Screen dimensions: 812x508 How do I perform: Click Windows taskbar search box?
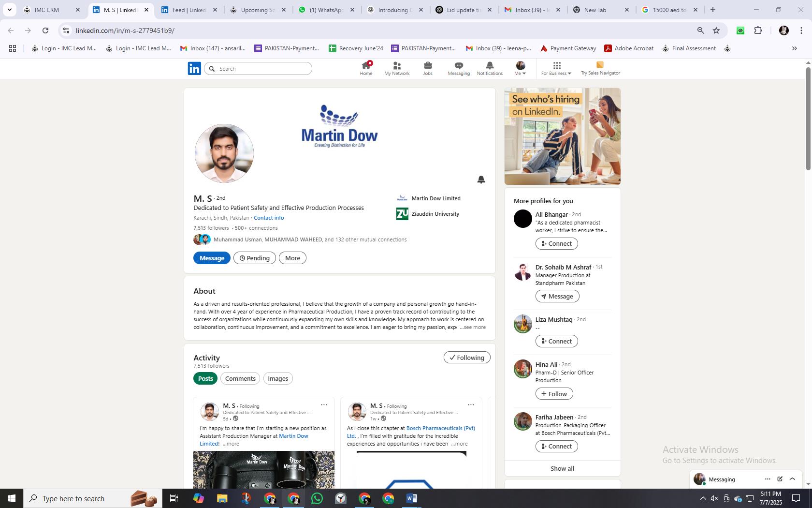[x=93, y=498]
